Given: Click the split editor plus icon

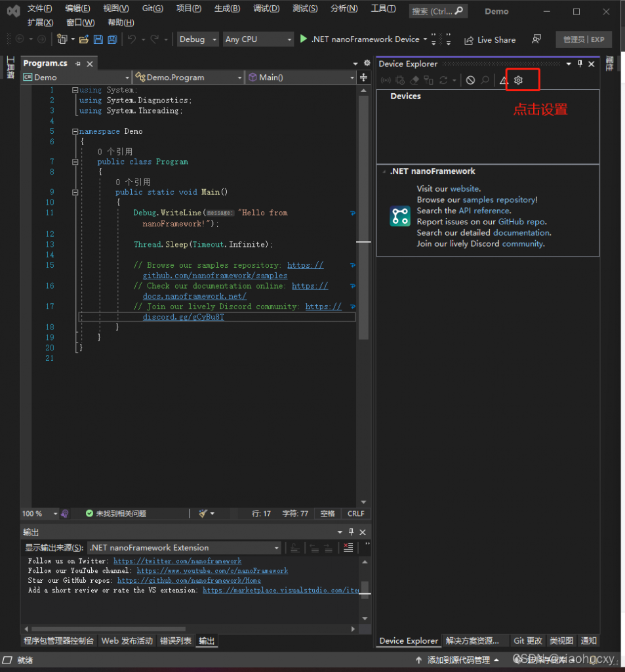Looking at the screenshot, I should (x=364, y=77).
